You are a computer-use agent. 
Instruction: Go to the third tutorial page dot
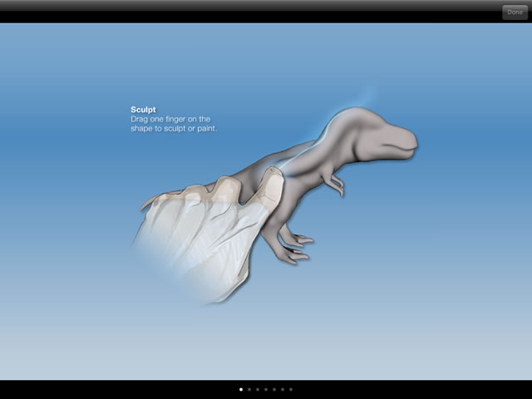[x=258, y=390]
